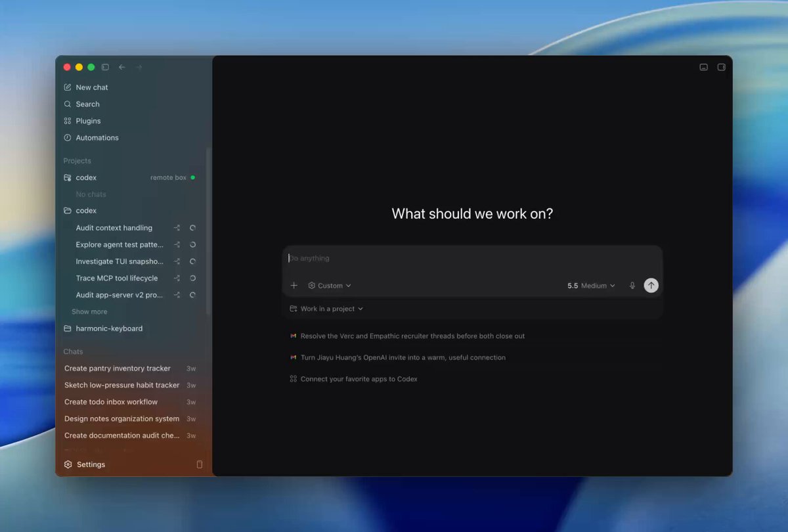Open Create todo inbox workflow chat

(x=111, y=402)
